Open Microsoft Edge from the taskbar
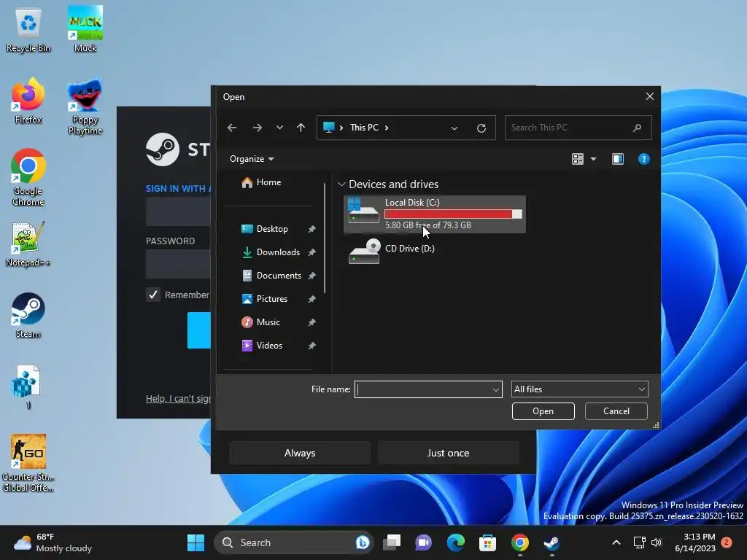 pyautogui.click(x=456, y=542)
